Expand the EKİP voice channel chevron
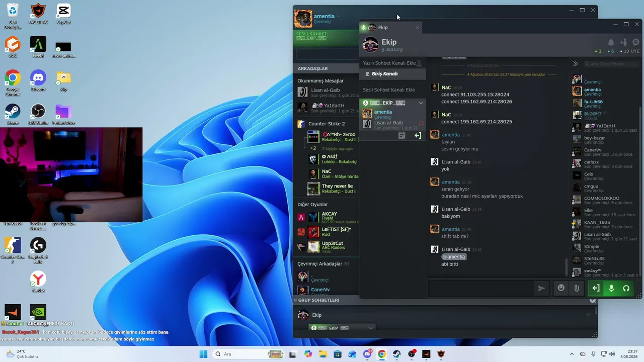Viewport: 644px width, 362px height. pos(421,103)
